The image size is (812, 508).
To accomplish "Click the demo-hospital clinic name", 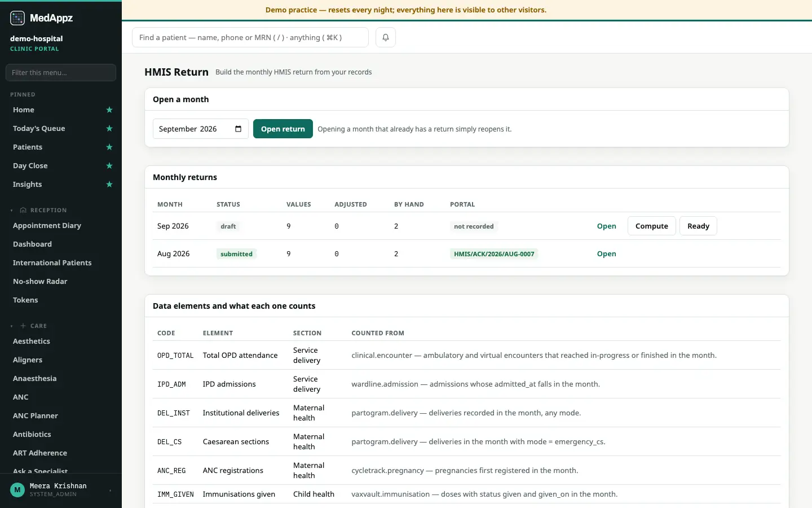I will (36, 39).
